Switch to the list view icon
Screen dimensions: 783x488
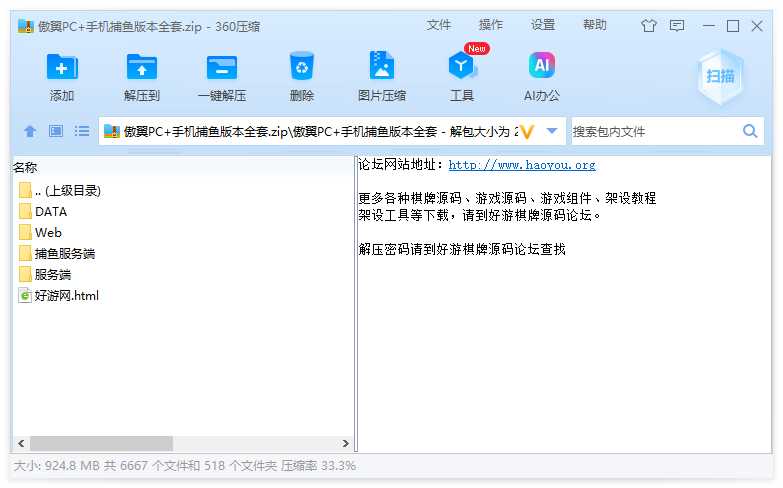click(x=82, y=131)
